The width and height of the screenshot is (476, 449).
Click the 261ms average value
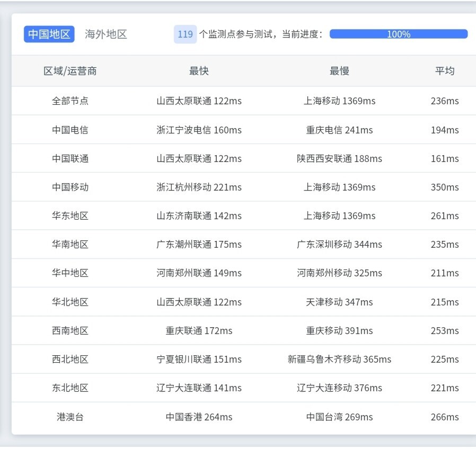445,215
